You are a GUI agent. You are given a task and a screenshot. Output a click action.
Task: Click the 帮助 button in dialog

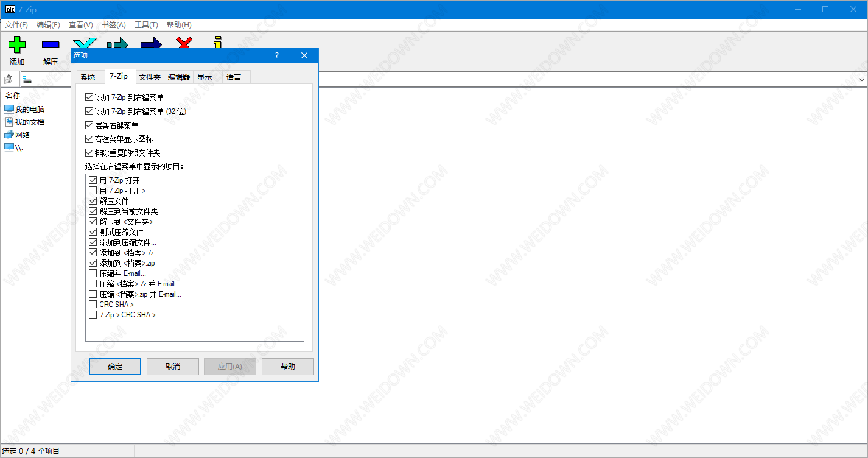coord(288,367)
